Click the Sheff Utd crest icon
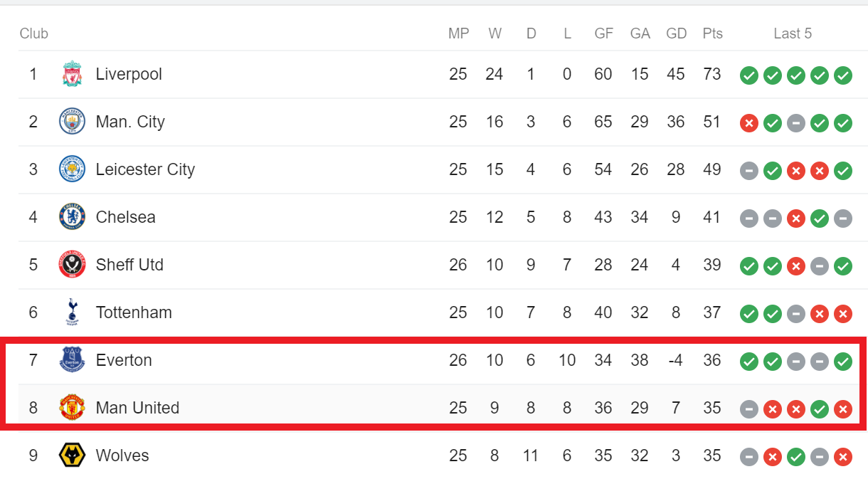868x479 pixels. tap(72, 265)
